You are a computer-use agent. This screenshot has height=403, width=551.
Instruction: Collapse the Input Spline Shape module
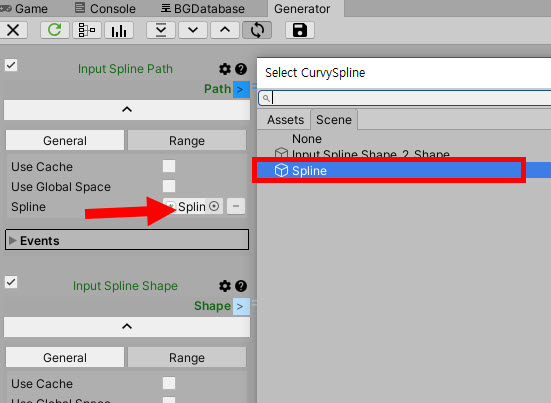[127, 327]
